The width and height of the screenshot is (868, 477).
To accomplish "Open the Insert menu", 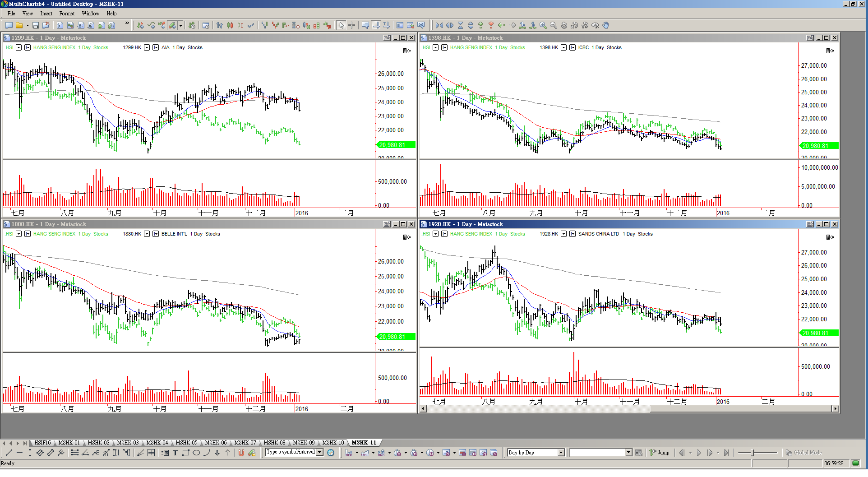I will pyautogui.click(x=46, y=14).
